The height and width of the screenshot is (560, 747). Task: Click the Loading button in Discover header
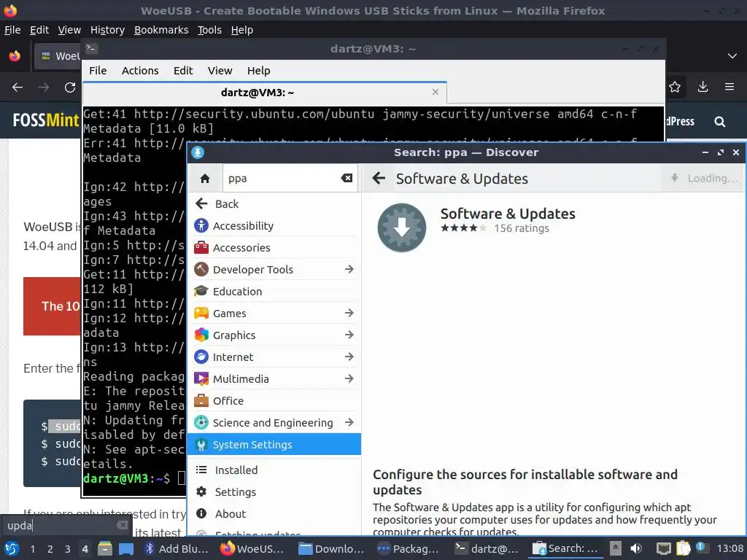704,179
